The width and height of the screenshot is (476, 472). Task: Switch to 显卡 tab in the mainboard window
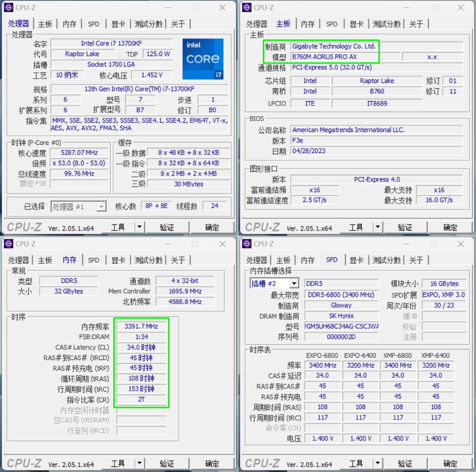tap(357, 24)
